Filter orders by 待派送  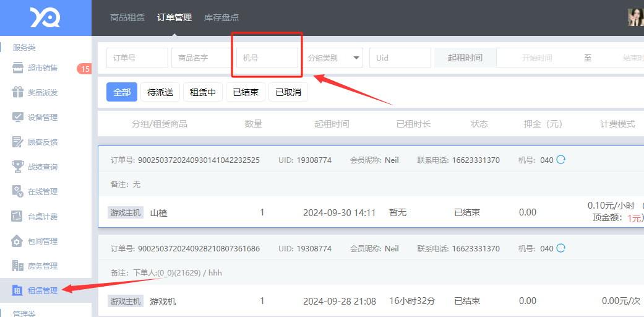(x=160, y=92)
